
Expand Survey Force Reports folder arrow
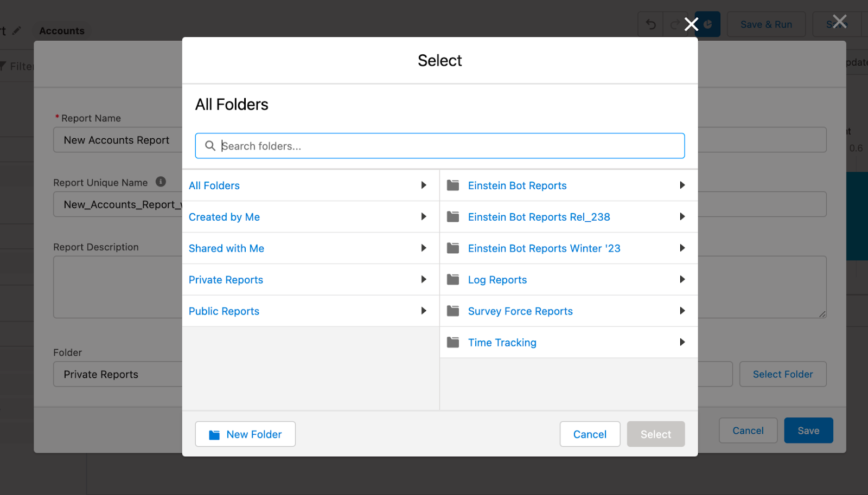tap(682, 311)
